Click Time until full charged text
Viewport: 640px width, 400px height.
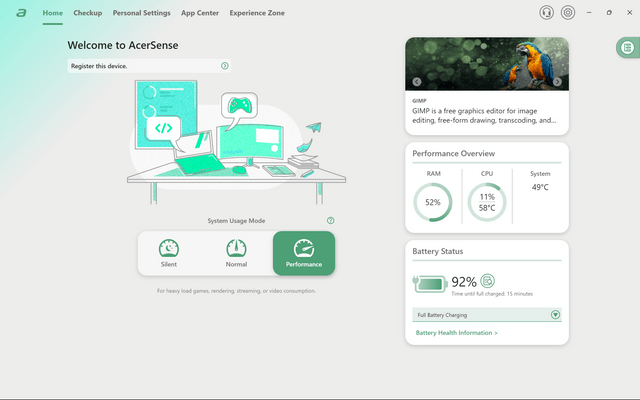[492, 294]
